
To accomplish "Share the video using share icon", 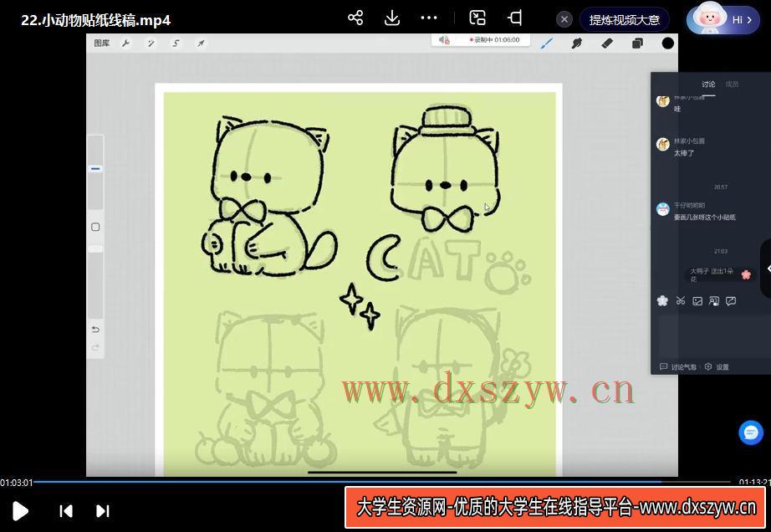I will coord(355,18).
